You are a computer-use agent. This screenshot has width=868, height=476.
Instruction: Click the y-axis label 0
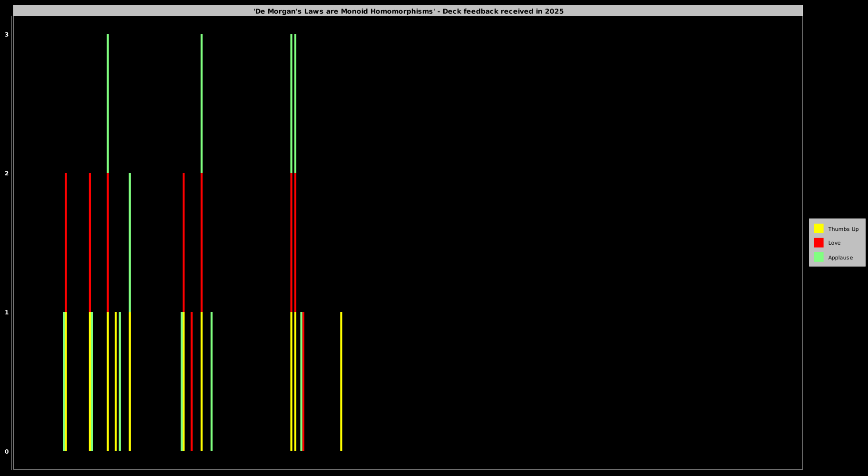pos(7,451)
